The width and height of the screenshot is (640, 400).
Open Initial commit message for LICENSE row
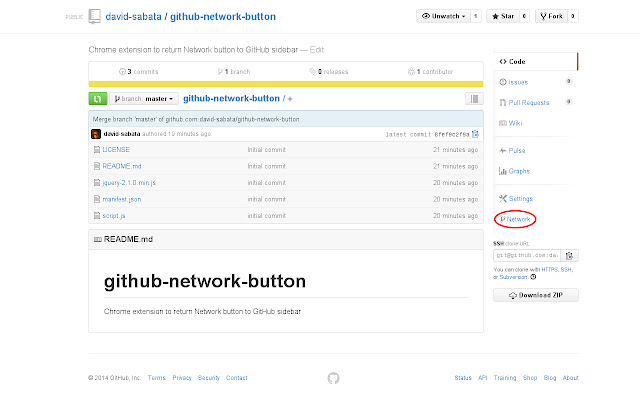pos(267,150)
